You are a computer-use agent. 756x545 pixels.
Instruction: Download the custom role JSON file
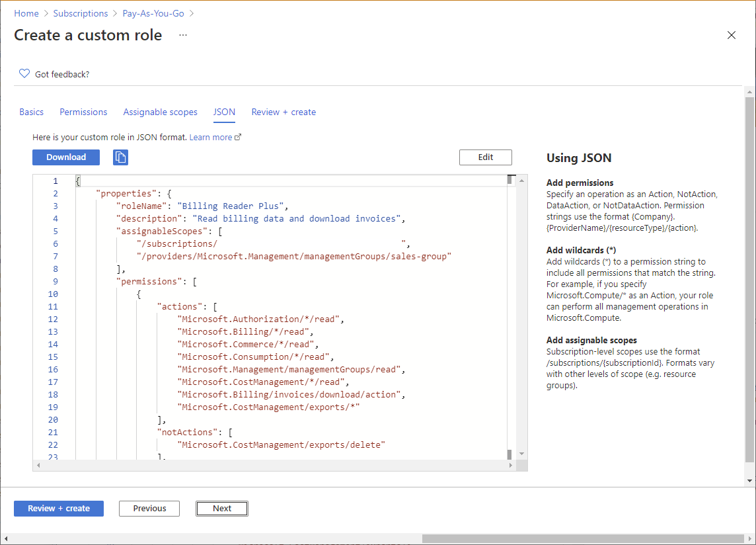tap(66, 157)
